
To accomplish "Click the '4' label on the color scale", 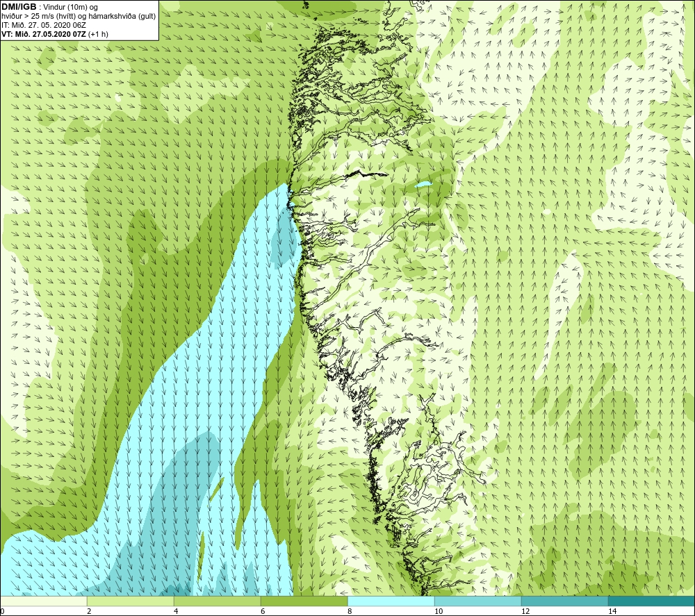I will pos(176,611).
